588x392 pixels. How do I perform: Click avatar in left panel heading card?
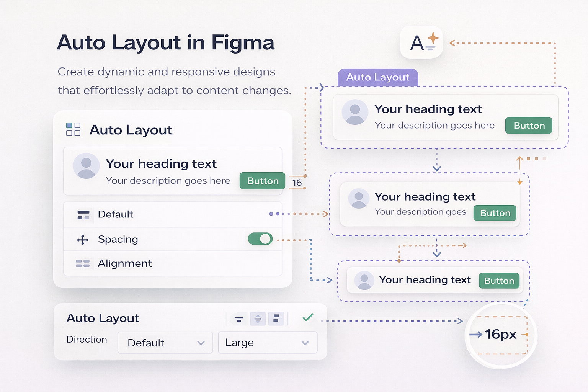tap(86, 166)
